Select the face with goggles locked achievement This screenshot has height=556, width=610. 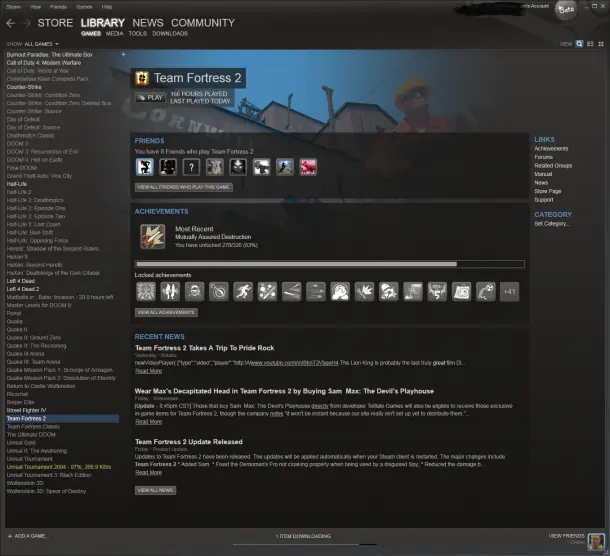click(194, 292)
